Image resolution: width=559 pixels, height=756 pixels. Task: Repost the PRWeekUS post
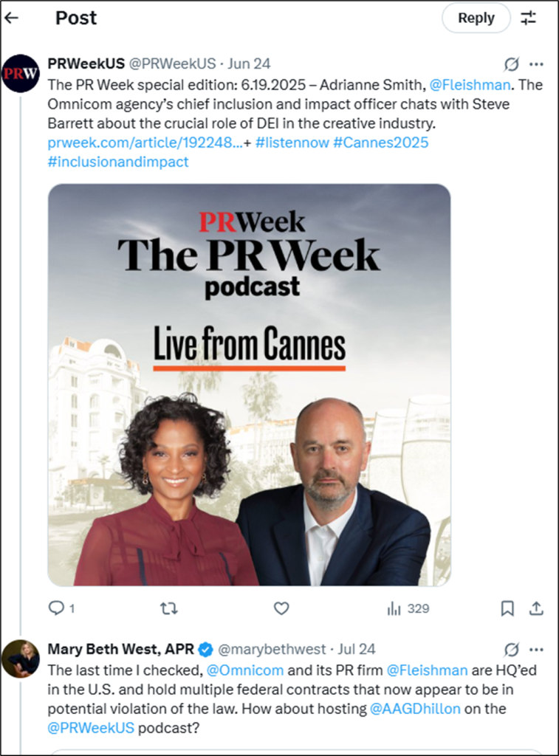169,608
